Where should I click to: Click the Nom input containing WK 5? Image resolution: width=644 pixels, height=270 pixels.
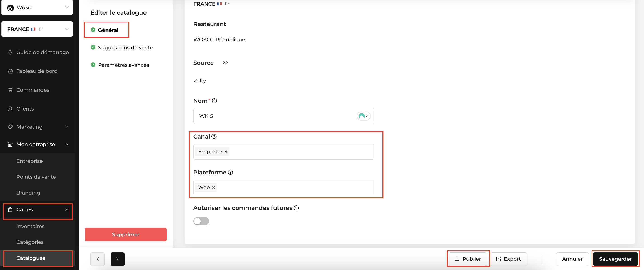[284, 116]
